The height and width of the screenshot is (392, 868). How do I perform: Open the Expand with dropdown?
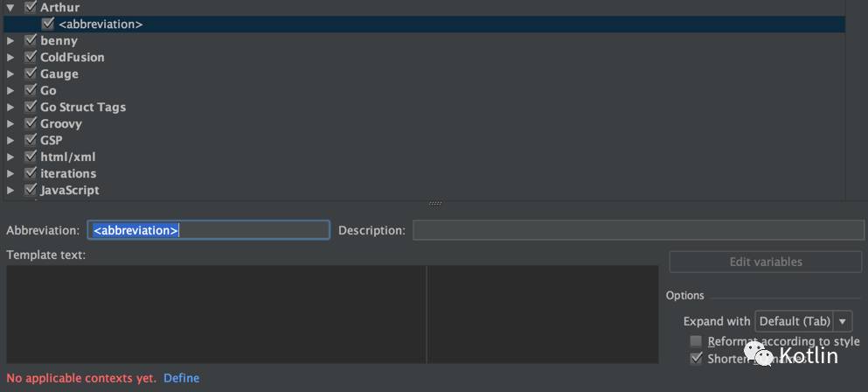[803, 322]
